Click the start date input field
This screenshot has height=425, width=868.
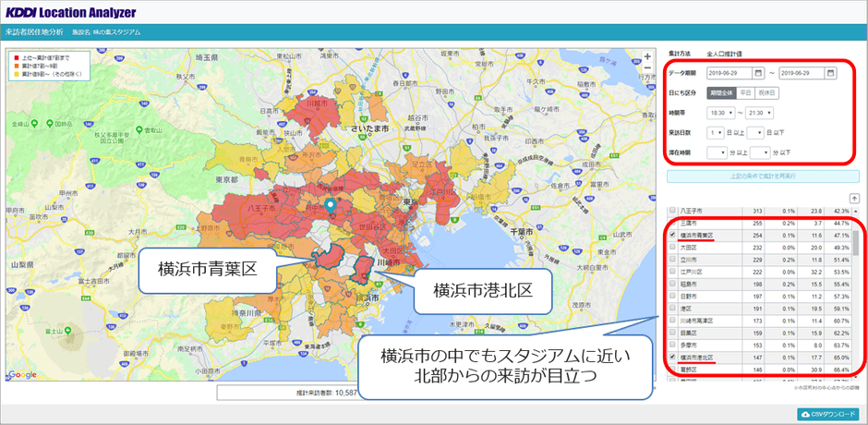coord(729,72)
